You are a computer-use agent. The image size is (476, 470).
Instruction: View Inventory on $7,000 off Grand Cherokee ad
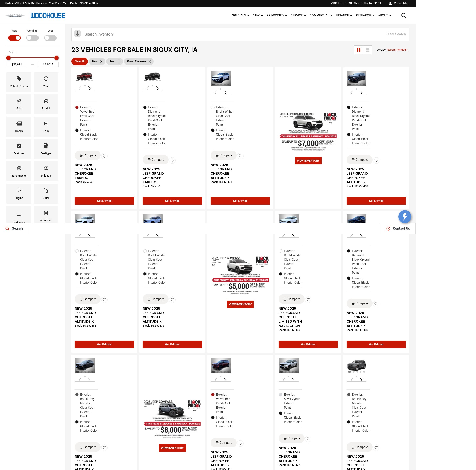coord(308,161)
